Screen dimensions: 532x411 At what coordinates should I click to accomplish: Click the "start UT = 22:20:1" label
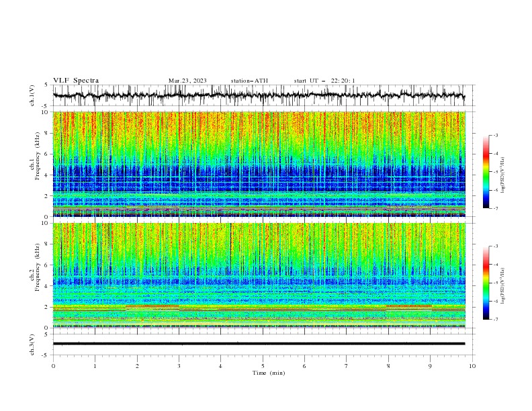click(324, 81)
